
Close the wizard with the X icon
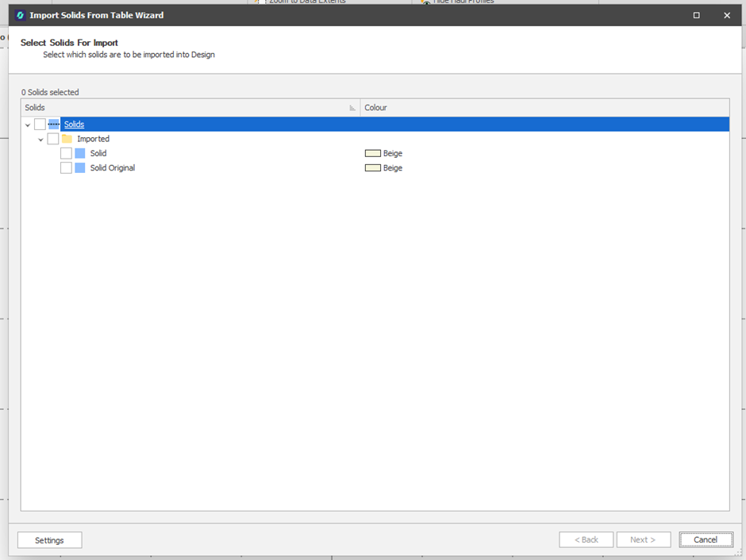(x=726, y=15)
